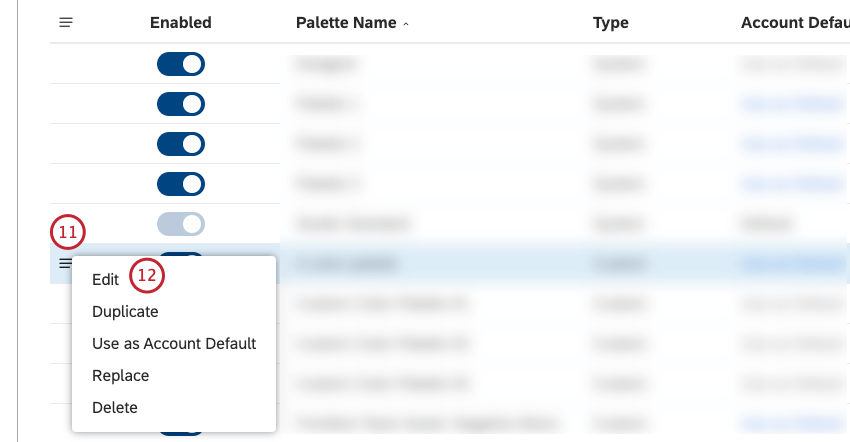Open the table header hamburger menu icon

66,22
